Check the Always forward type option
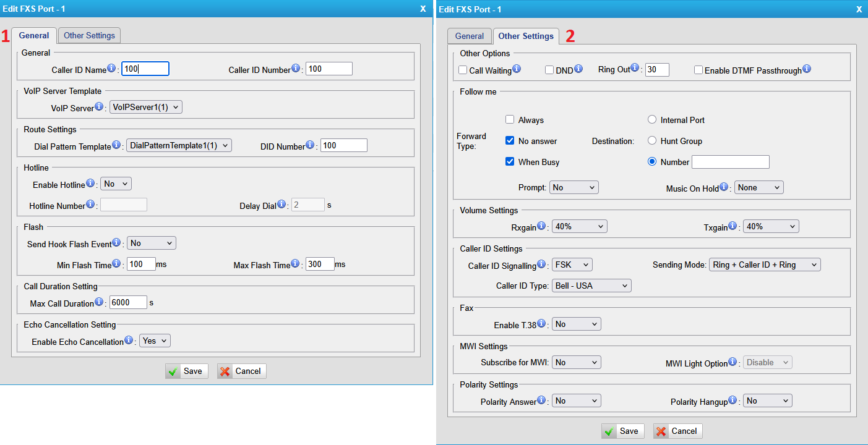 (510, 120)
